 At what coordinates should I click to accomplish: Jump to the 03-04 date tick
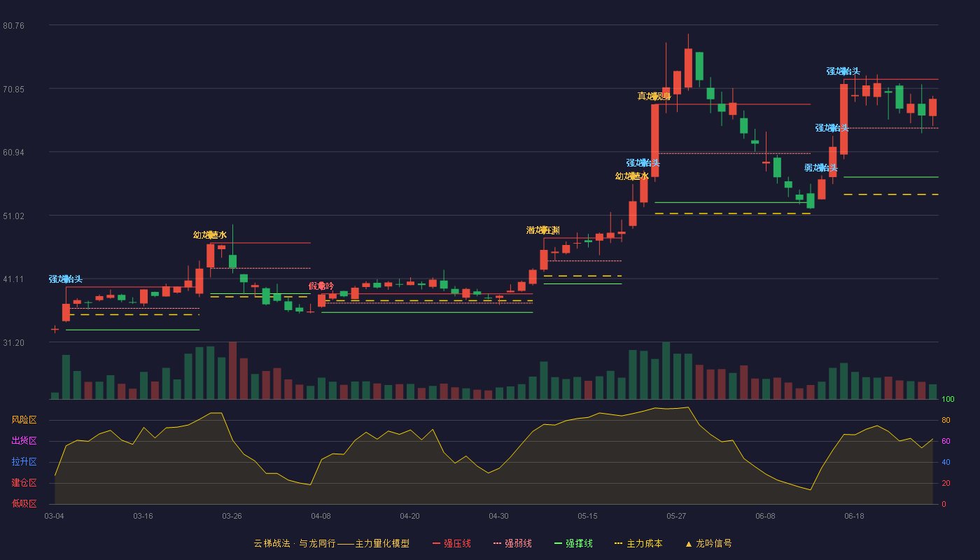point(55,516)
